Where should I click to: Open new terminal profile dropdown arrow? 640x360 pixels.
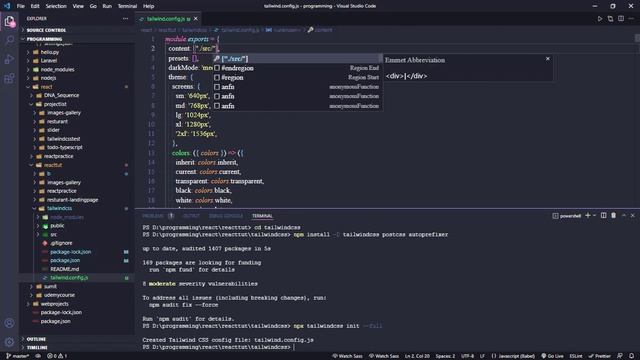(x=594, y=216)
